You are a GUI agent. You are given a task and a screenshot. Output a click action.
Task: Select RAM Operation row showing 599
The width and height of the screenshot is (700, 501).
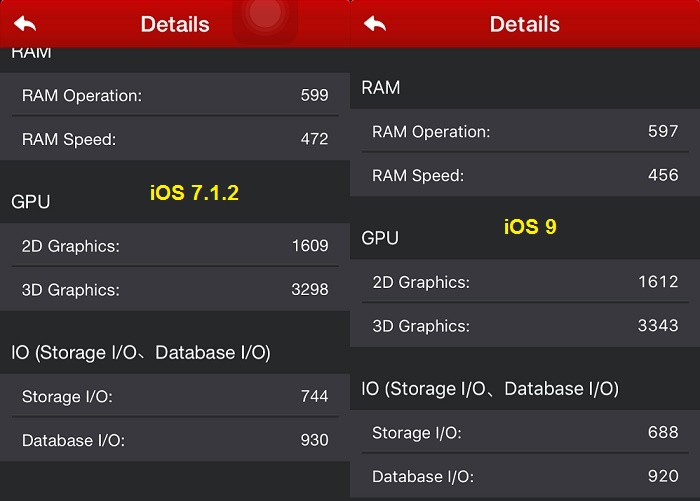click(175, 94)
